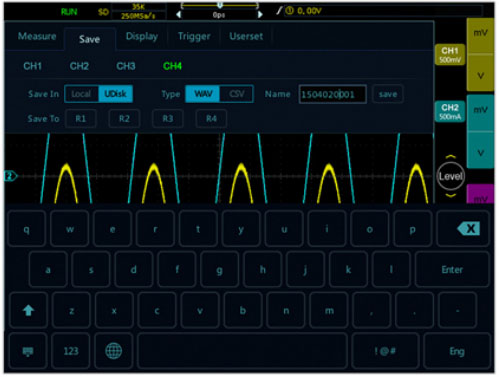The width and height of the screenshot is (499, 377).
Task: Hide keyboard using the keyboard icon key
Action: [28, 351]
